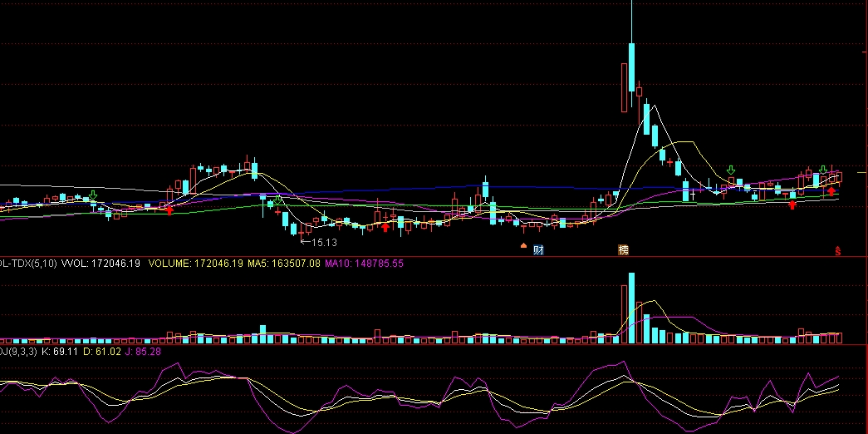This screenshot has height=434, width=868.
Task: Click the VVOL: 172046.19 value
Action: 101,264
